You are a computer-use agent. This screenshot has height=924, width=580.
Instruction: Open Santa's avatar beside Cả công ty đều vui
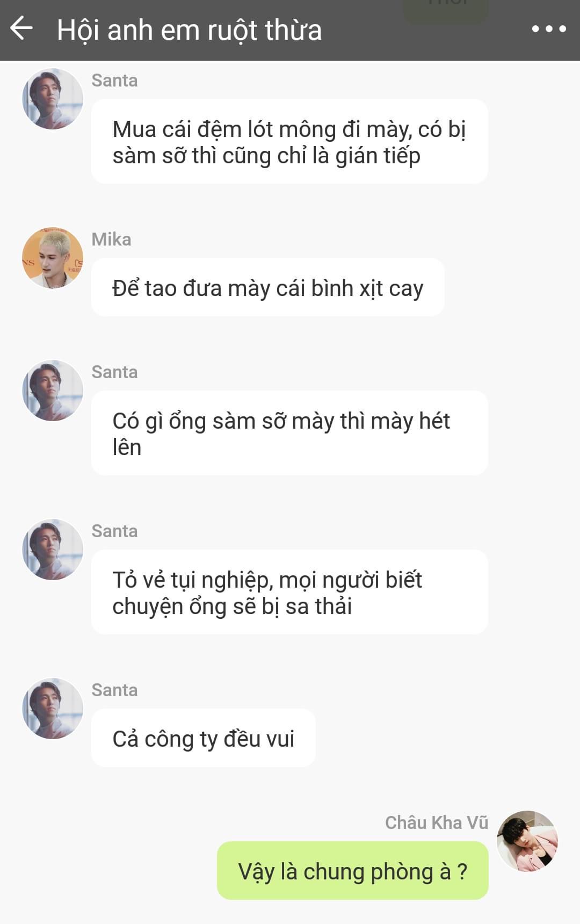click(x=53, y=709)
